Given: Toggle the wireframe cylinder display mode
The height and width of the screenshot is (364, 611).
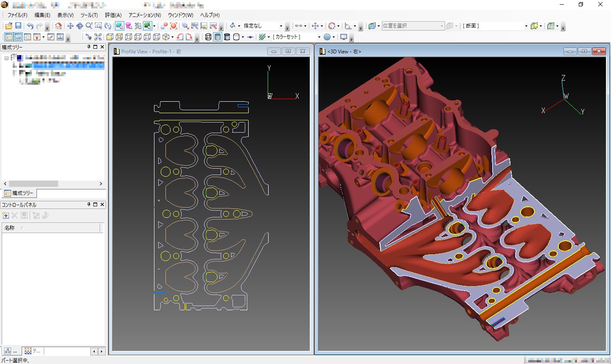Looking at the screenshot, I should pos(208,37).
